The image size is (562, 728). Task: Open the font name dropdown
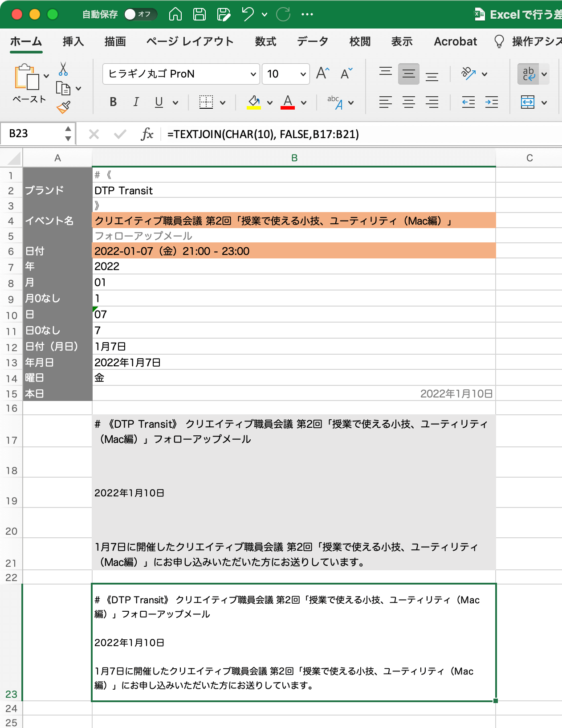click(x=253, y=74)
